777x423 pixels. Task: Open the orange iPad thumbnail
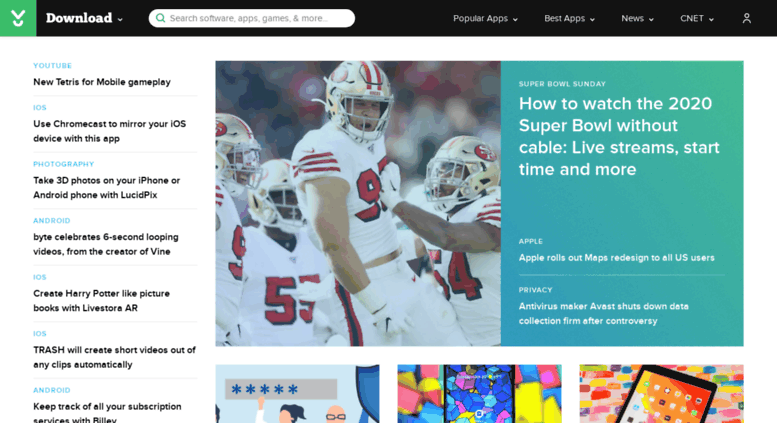coord(662,394)
